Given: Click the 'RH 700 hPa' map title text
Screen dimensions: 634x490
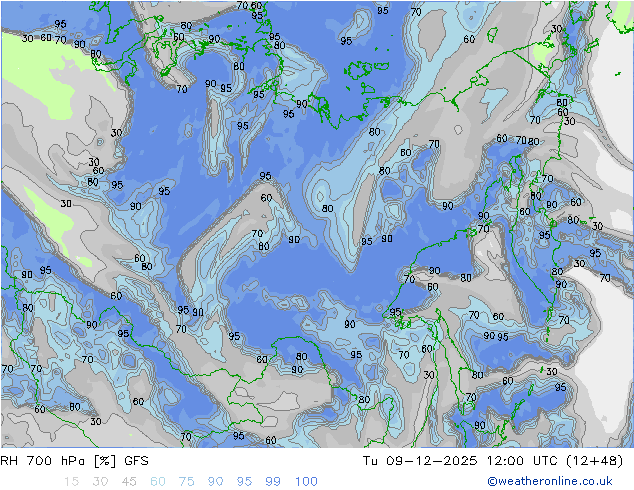Looking at the screenshot, I should click(x=43, y=460).
